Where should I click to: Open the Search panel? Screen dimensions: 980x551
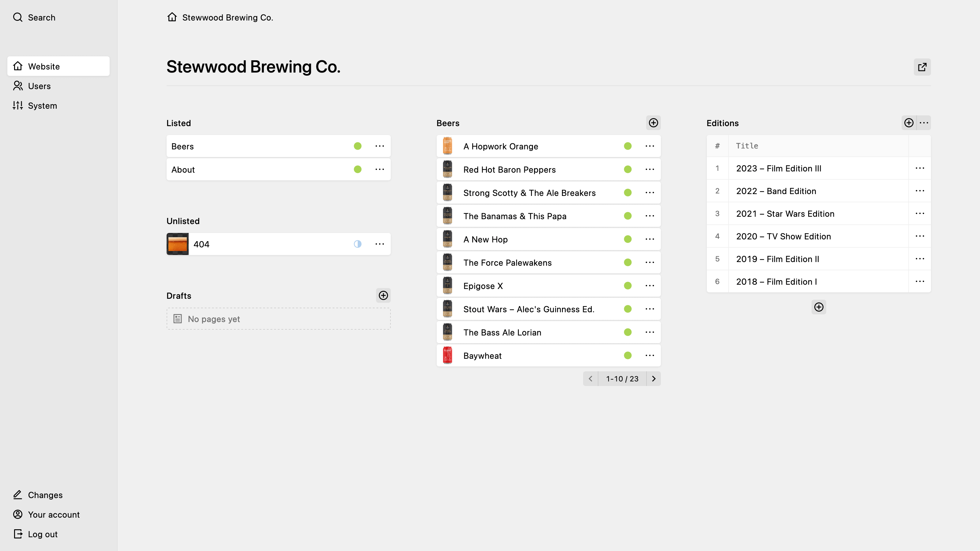point(34,17)
